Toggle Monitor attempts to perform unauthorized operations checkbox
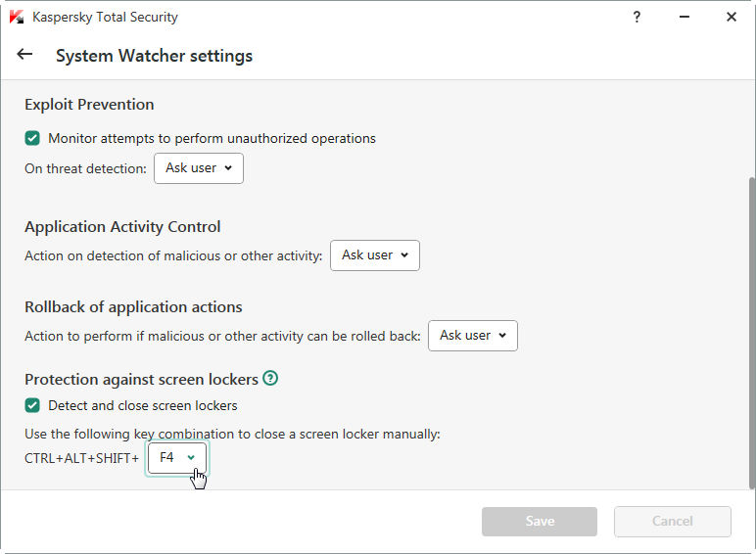The height and width of the screenshot is (554, 756). click(x=32, y=138)
